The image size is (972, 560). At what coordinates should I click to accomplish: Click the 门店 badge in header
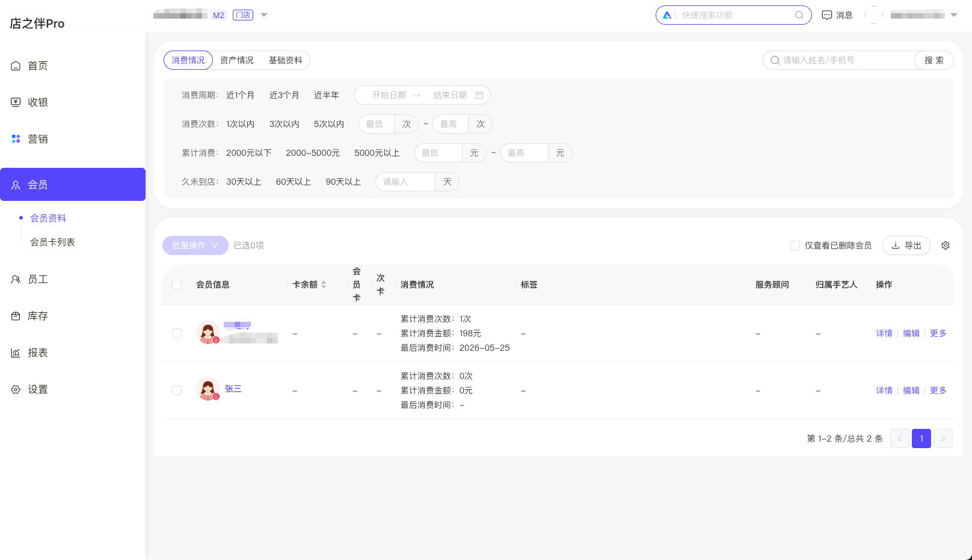coord(243,15)
